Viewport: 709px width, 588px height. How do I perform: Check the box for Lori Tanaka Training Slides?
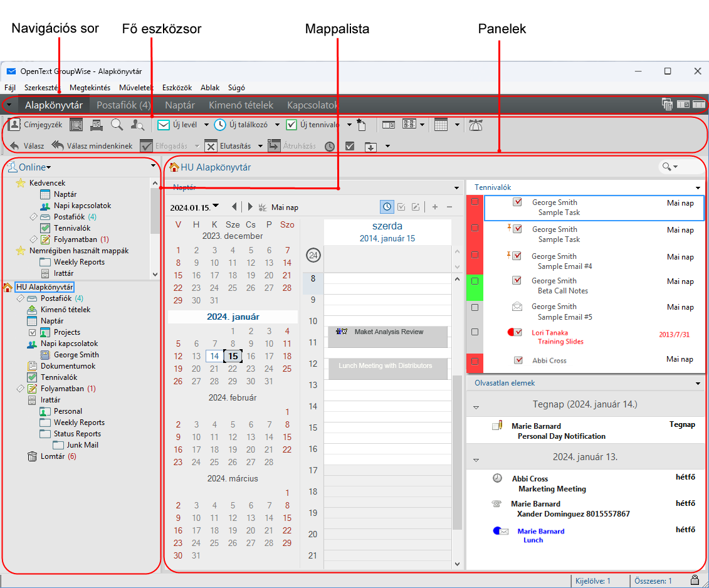[x=475, y=332]
